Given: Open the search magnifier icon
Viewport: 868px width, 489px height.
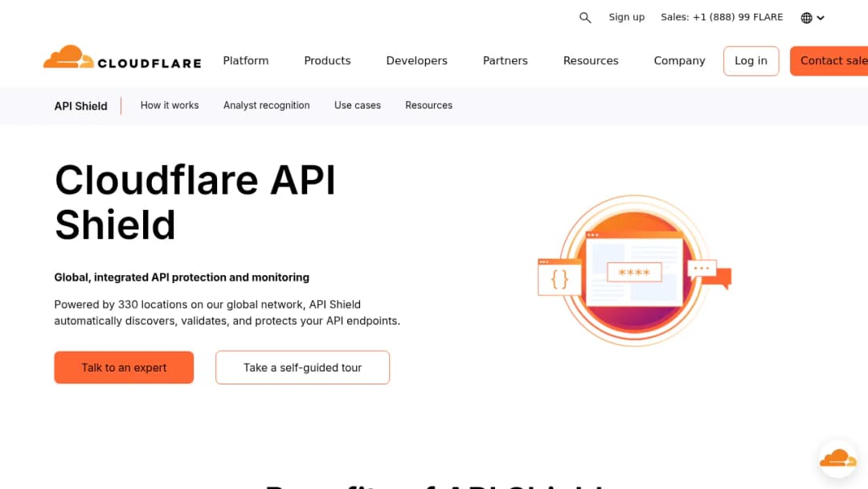Looking at the screenshot, I should coord(585,18).
